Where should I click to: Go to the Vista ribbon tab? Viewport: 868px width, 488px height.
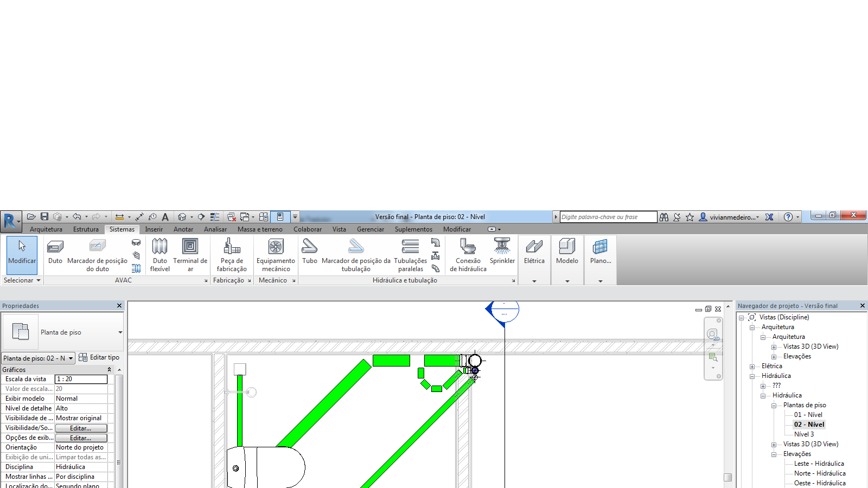point(339,229)
